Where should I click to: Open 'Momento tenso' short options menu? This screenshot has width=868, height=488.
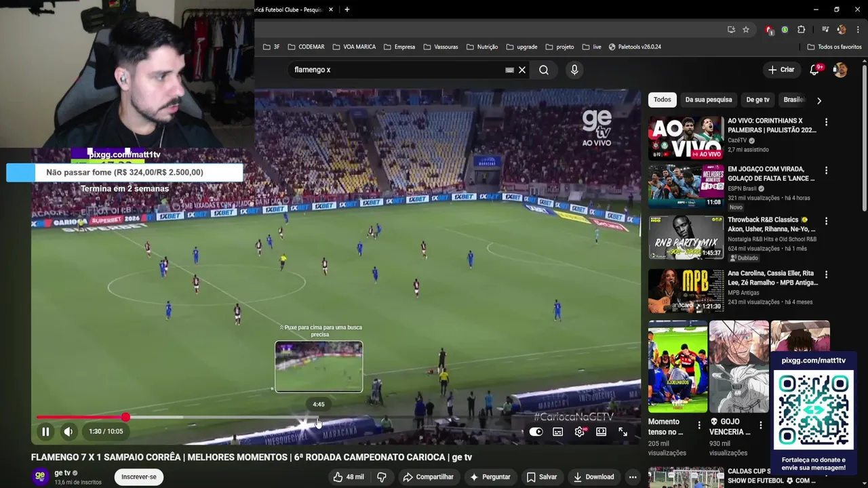click(x=699, y=426)
